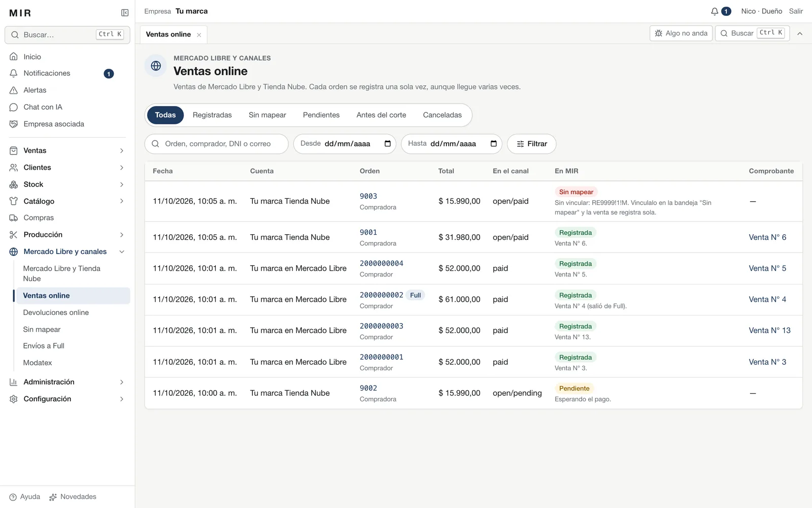Open the notifications bell in header
The image size is (812, 508).
point(715,11)
